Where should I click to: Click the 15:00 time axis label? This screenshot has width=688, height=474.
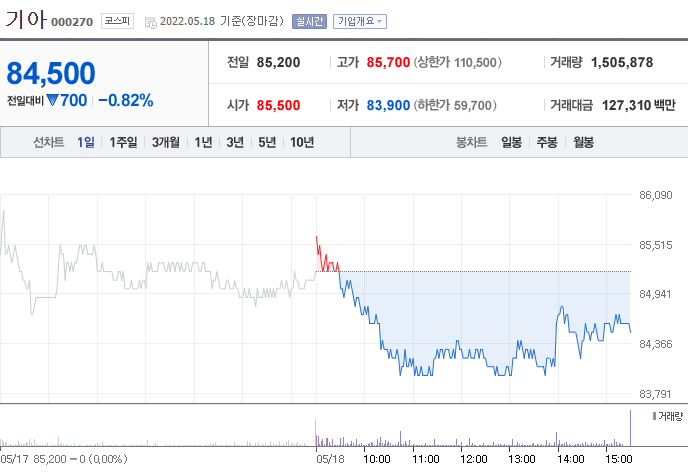point(619,459)
